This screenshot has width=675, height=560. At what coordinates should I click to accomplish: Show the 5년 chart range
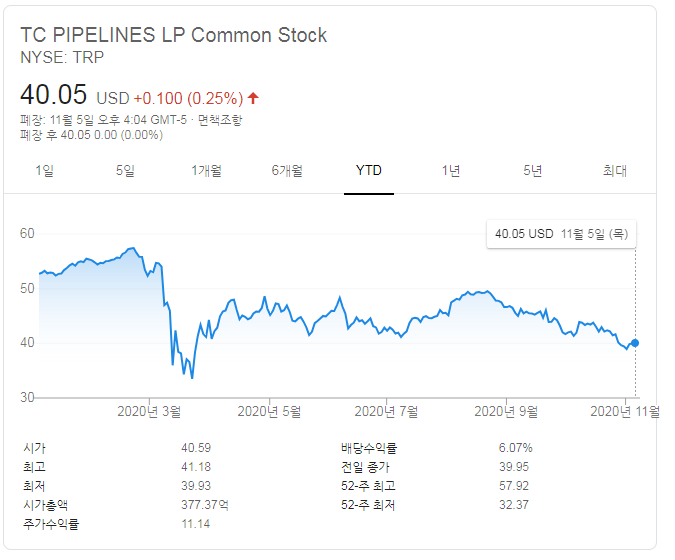(x=533, y=171)
